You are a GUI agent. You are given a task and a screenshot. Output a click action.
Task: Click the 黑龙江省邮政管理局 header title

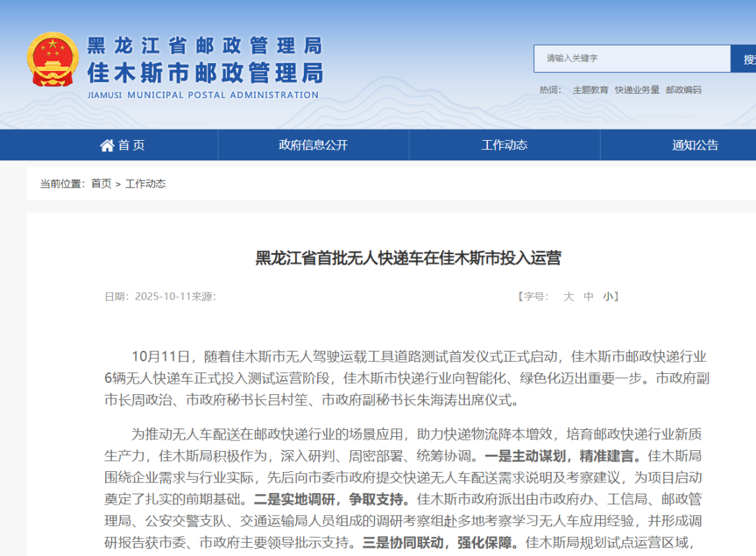click(x=204, y=46)
